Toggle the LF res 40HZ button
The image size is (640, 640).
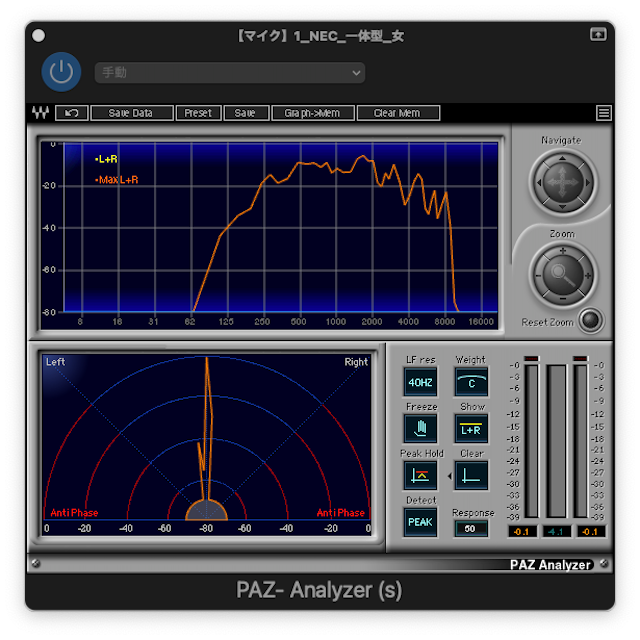click(420, 382)
